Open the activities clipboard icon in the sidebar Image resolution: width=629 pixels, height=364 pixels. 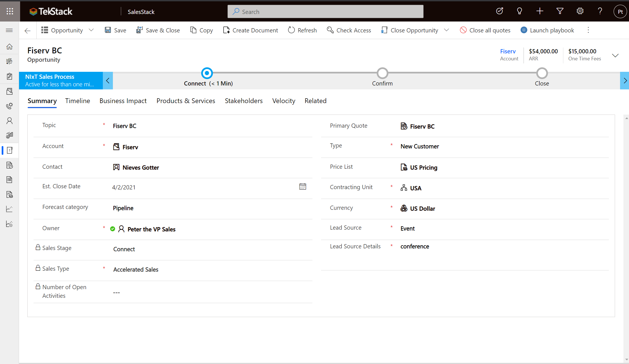[x=10, y=76]
